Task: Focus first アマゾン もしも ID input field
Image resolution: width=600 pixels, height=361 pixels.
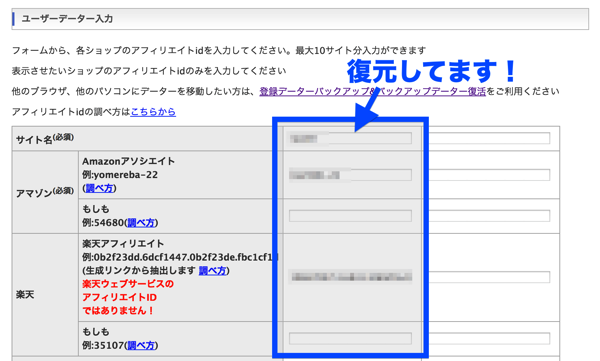Action: pos(351,216)
